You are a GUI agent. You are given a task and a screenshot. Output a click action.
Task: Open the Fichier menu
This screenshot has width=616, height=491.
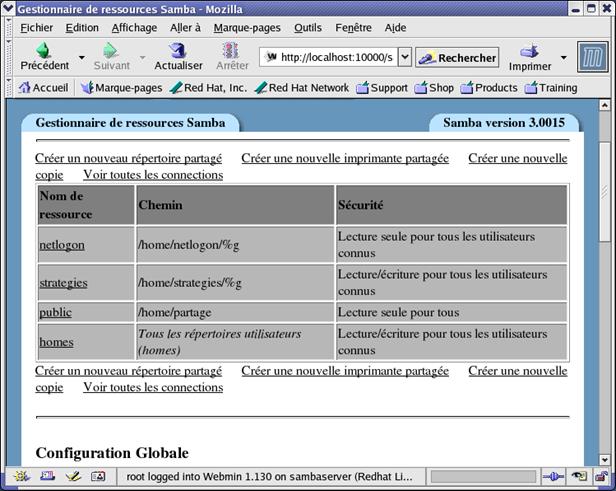tap(37, 27)
